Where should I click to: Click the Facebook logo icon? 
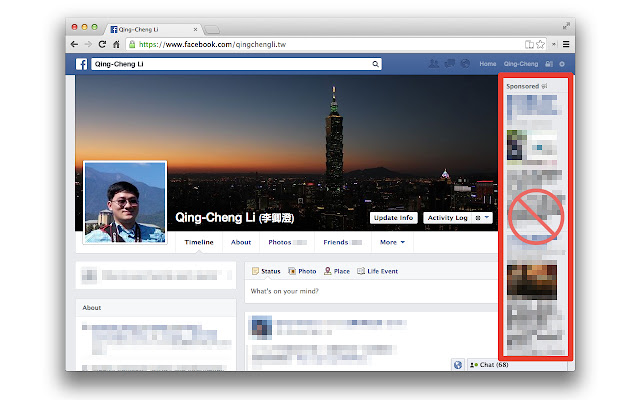tap(82, 64)
